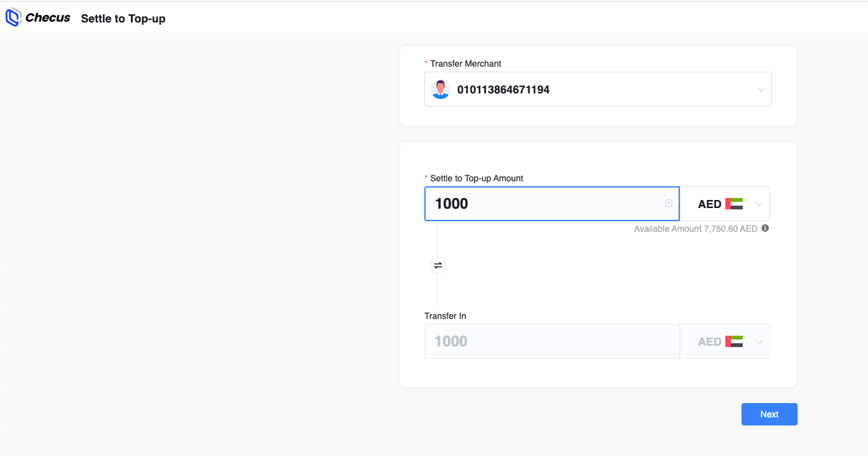Click the Available Amount 7,750.60 AED text
This screenshot has height=456, width=868.
point(695,229)
